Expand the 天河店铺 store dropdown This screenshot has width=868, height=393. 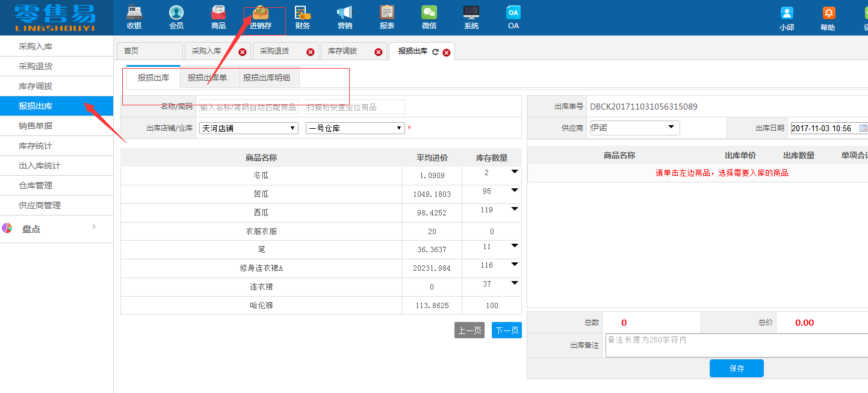pyautogui.click(x=291, y=128)
